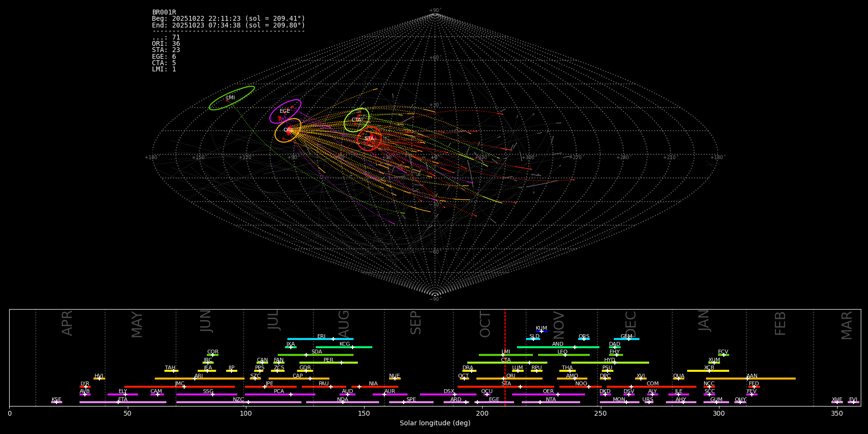The height and width of the screenshot is (434, 868).
Task: Click the DEC month label in timeline
Action: [x=631, y=324]
